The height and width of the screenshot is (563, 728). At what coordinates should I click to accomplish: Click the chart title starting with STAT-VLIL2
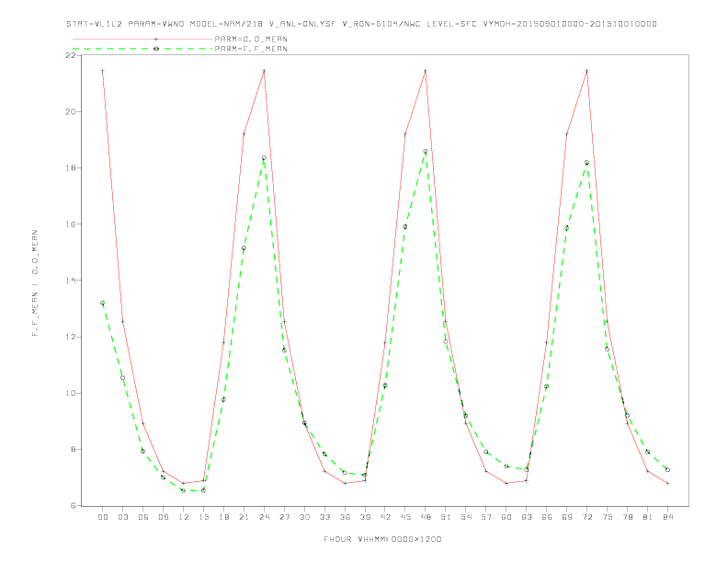coord(361,24)
